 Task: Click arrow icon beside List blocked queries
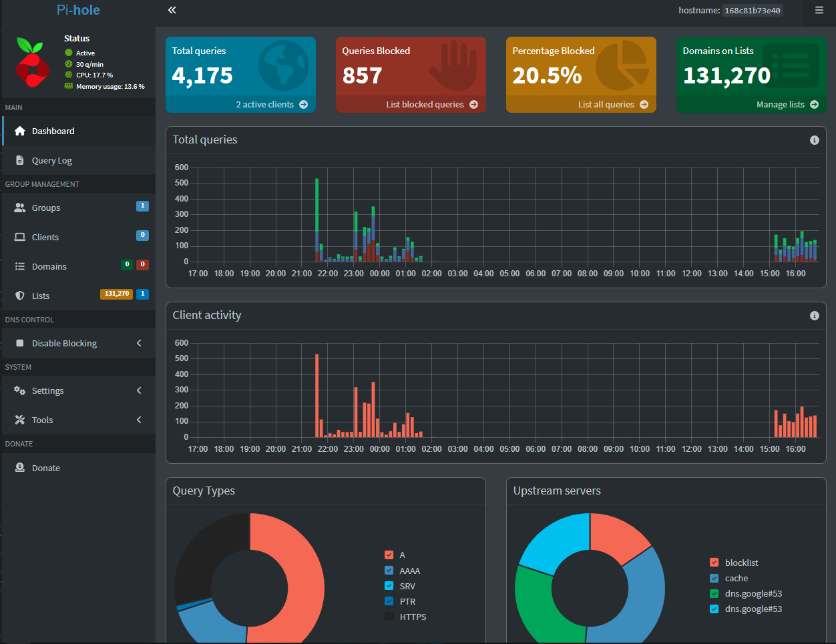474,104
